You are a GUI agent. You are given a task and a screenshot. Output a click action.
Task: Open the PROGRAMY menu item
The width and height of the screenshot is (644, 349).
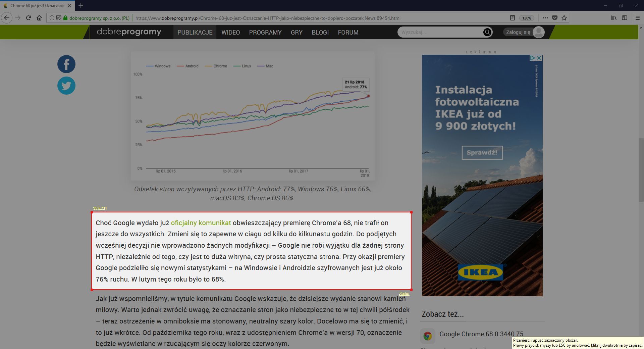(265, 33)
